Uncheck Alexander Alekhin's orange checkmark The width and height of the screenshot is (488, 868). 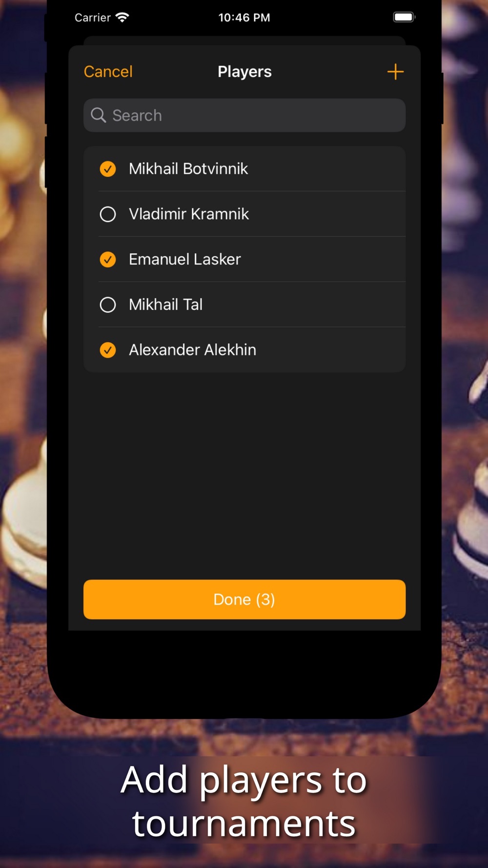pos(108,350)
